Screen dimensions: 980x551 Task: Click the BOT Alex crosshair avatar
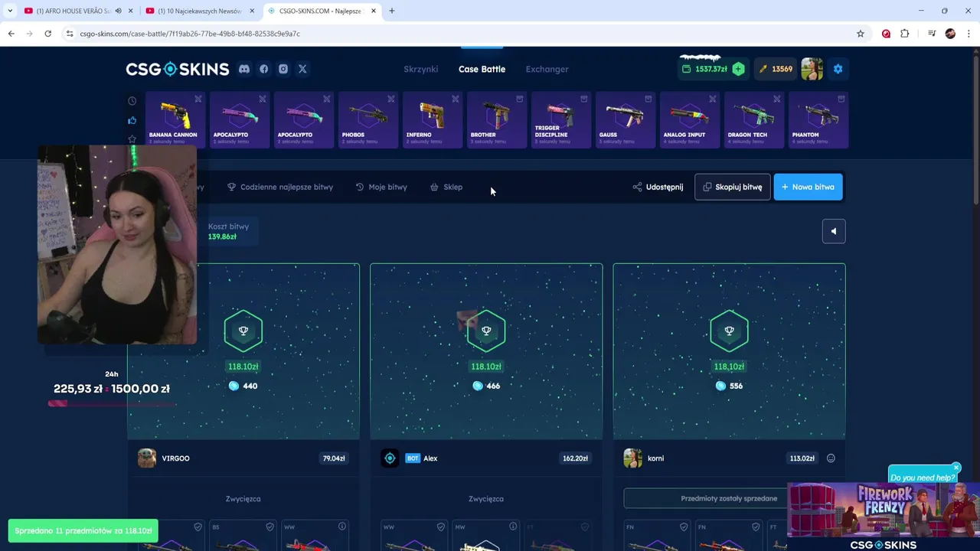(390, 458)
